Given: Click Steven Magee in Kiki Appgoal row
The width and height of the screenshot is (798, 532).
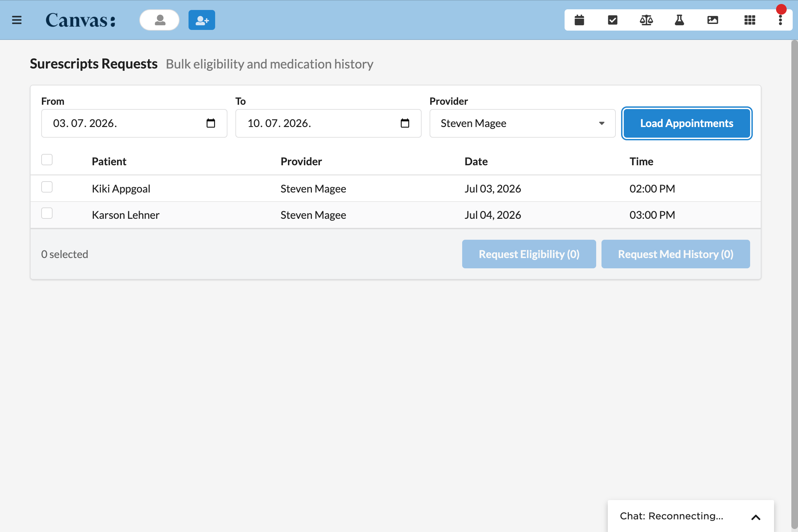Looking at the screenshot, I should pyautogui.click(x=313, y=189).
